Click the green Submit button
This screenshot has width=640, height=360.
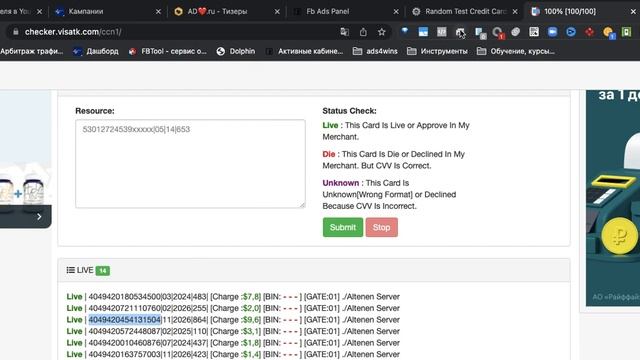[342, 227]
